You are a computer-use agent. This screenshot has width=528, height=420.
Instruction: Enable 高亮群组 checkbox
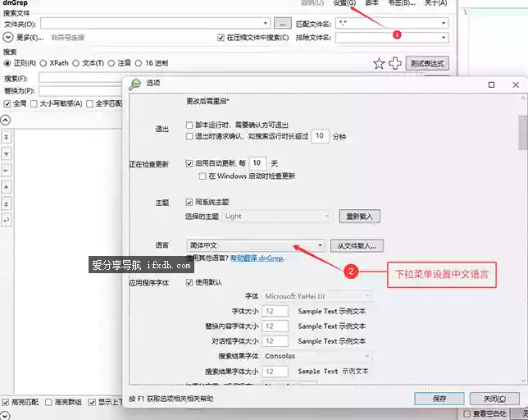click(49, 402)
